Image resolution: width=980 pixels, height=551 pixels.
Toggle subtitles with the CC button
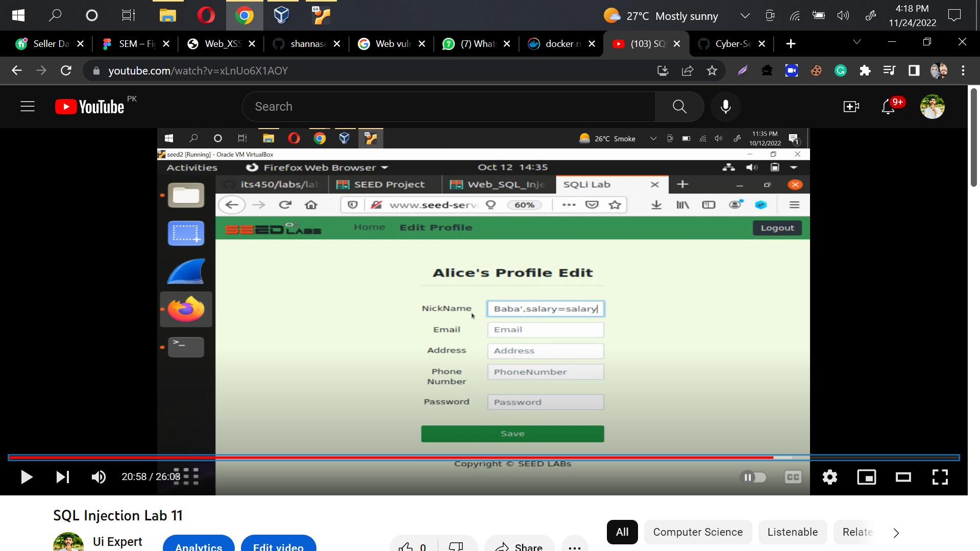pos(793,477)
